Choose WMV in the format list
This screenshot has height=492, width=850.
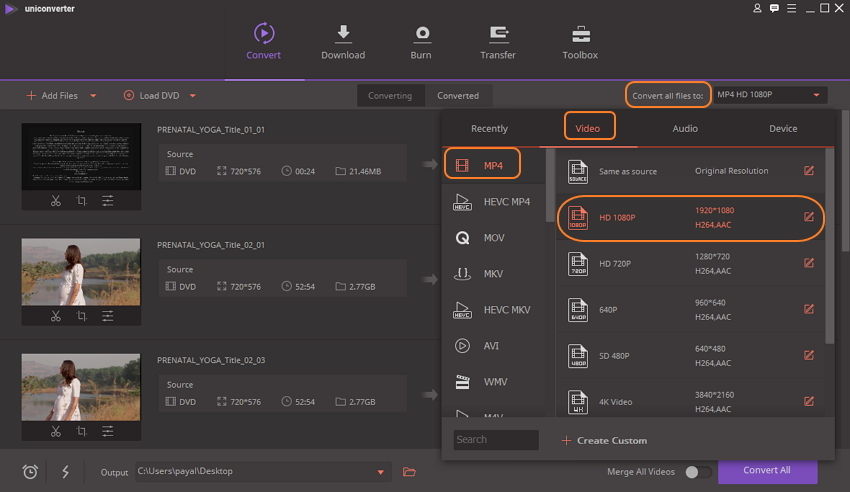click(x=494, y=381)
